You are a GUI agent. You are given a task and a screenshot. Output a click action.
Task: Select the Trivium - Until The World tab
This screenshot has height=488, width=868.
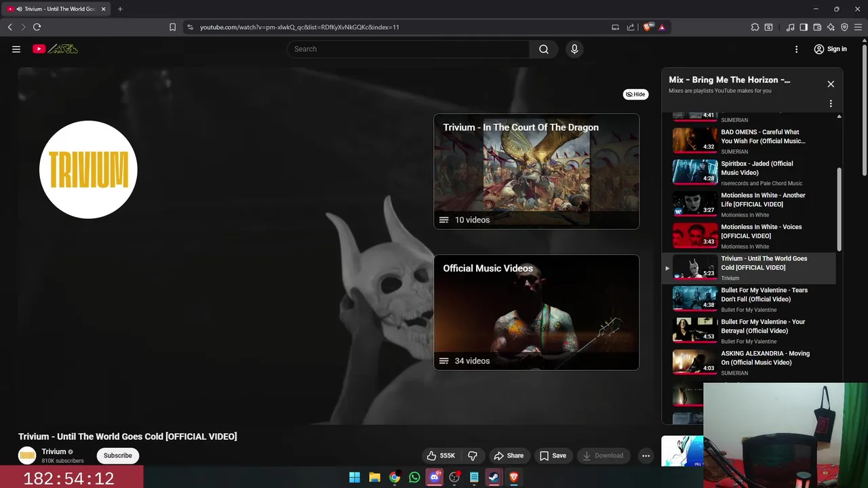pos(56,9)
